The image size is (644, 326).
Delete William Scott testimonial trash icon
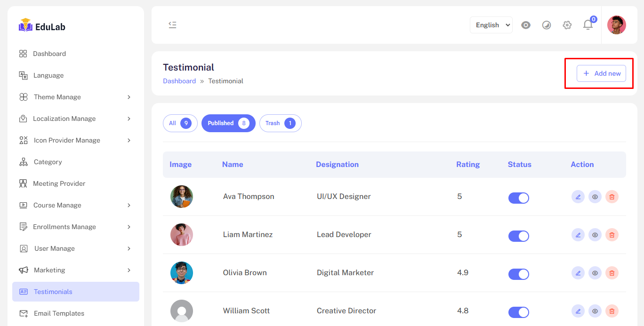pos(612,311)
